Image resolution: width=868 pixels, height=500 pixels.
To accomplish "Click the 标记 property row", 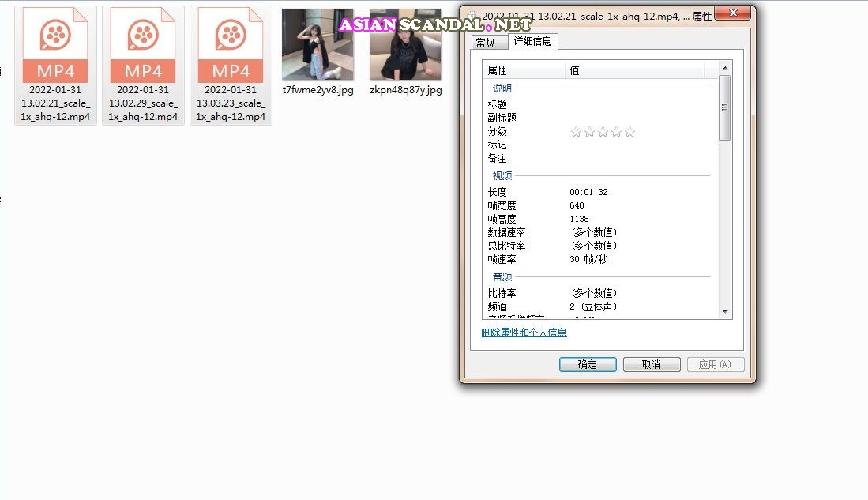I will click(x=600, y=145).
